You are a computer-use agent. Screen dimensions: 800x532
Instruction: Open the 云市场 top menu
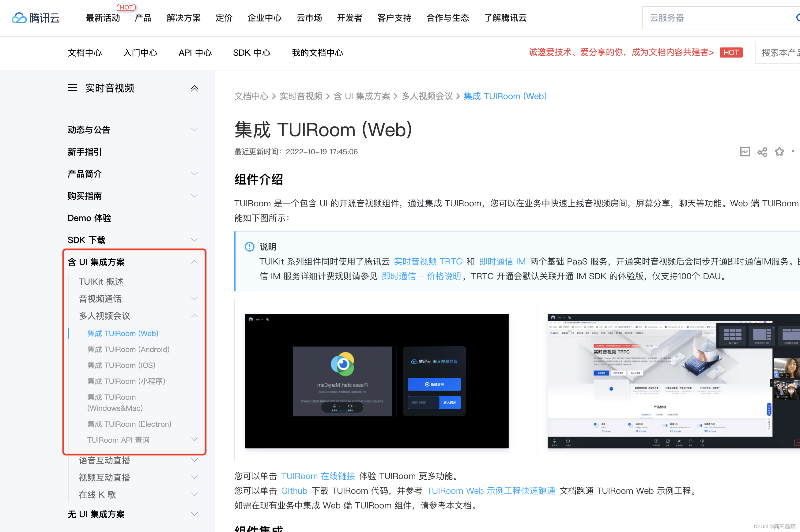coord(309,18)
